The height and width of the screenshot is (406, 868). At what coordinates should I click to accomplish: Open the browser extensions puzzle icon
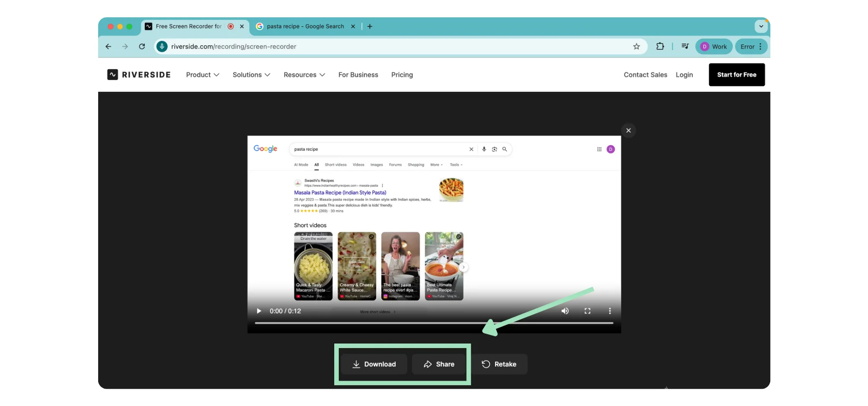660,46
